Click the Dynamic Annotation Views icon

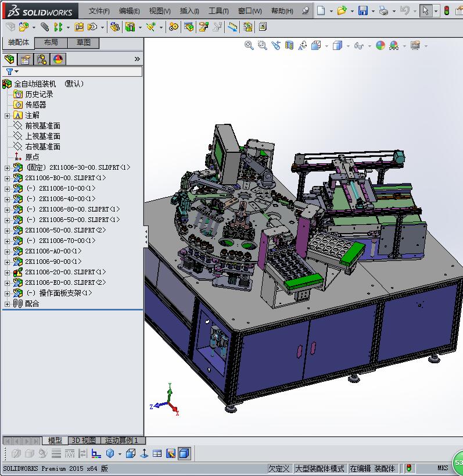pos(303,45)
